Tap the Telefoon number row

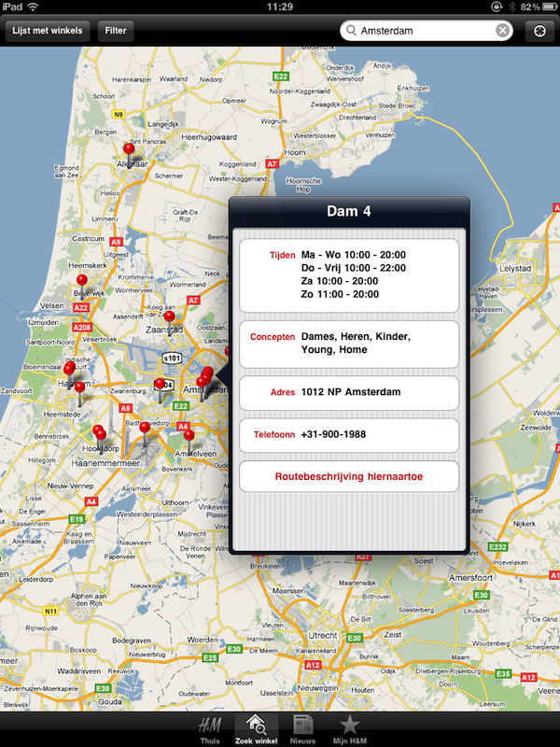349,435
